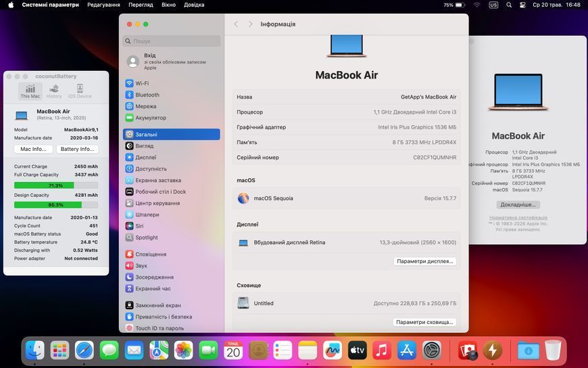Click the US input source indicator
Image resolution: width=588 pixels, height=368 pixels.
pos(493,5)
